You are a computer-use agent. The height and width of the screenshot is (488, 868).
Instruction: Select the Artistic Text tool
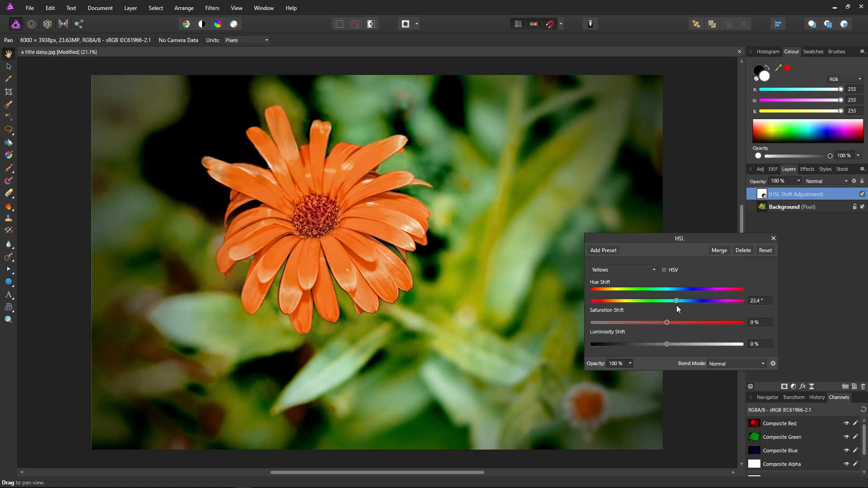coord(9,295)
